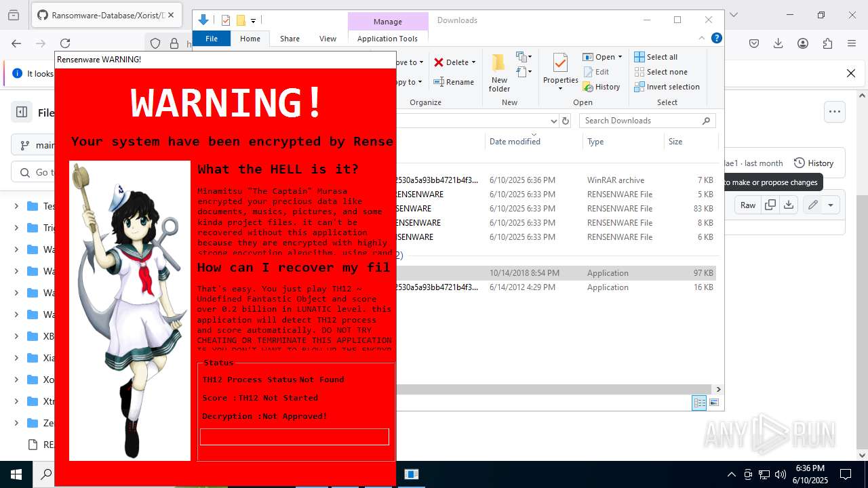This screenshot has height=488, width=868.
Task: Open browser Downloads arrow icon
Action: click(778, 43)
